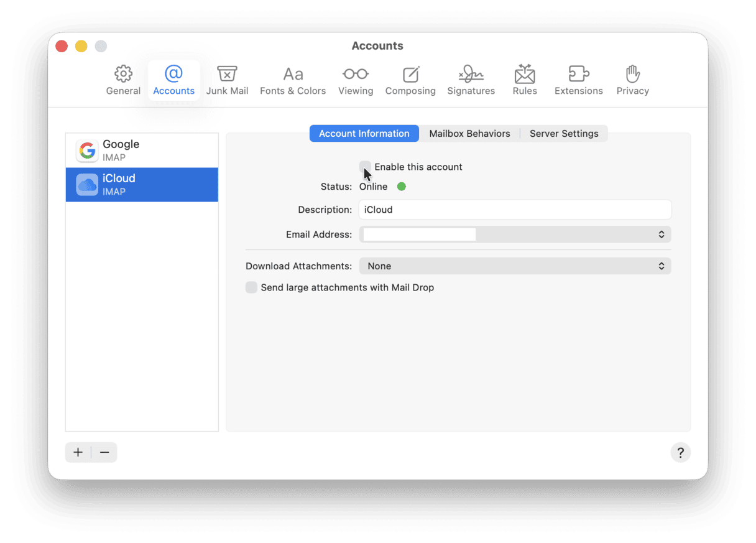Switch to the Mailbox Behaviors tab
756x543 pixels.
(x=469, y=133)
